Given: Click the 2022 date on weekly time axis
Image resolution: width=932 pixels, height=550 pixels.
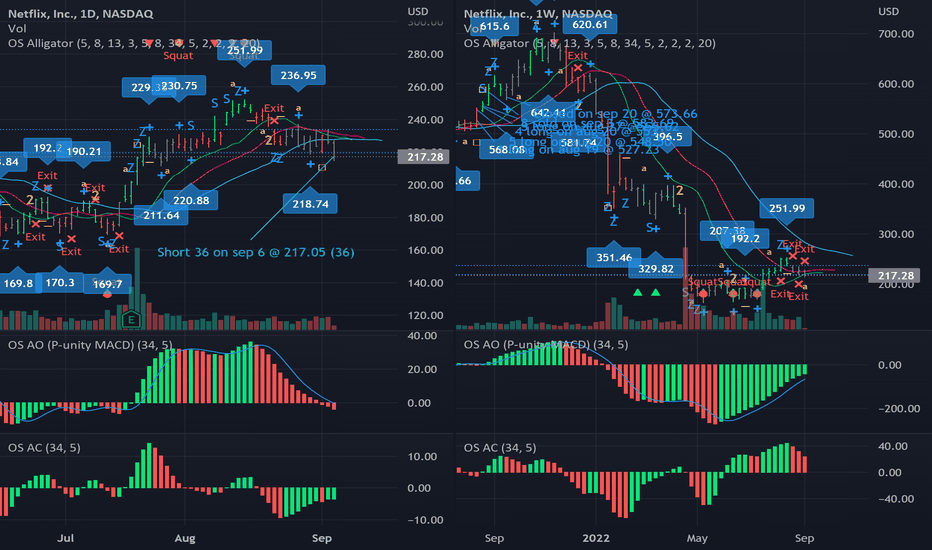Looking at the screenshot, I should (x=596, y=538).
